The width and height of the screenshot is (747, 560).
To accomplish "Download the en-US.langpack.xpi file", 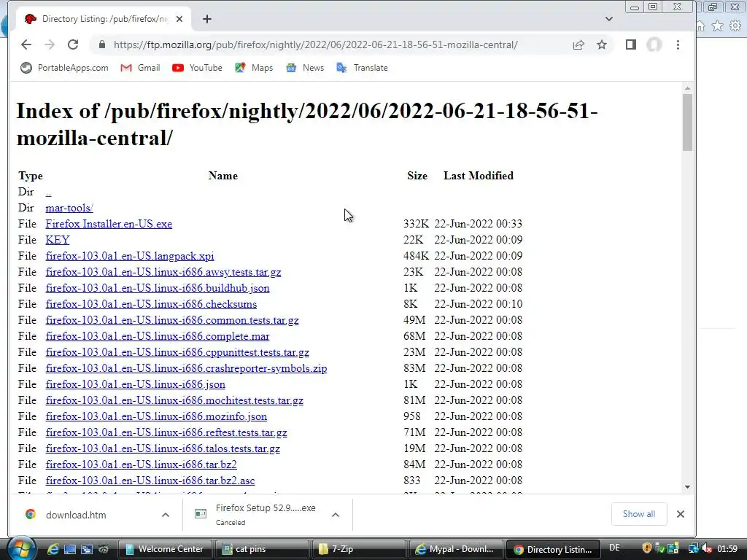I will pyautogui.click(x=130, y=256).
